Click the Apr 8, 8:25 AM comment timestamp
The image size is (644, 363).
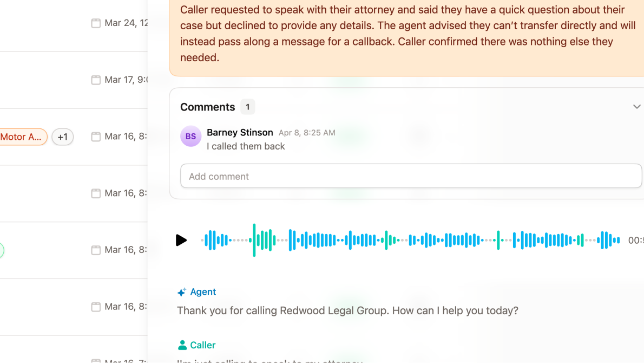[x=307, y=132]
